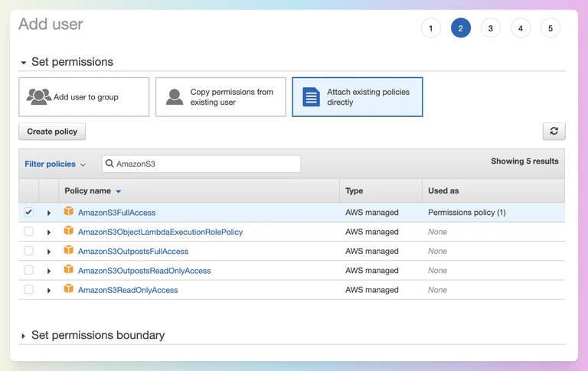
Task: Click None in the AmazonS3ObjectLambdaExecutionRolePolicy row
Action: (438, 232)
